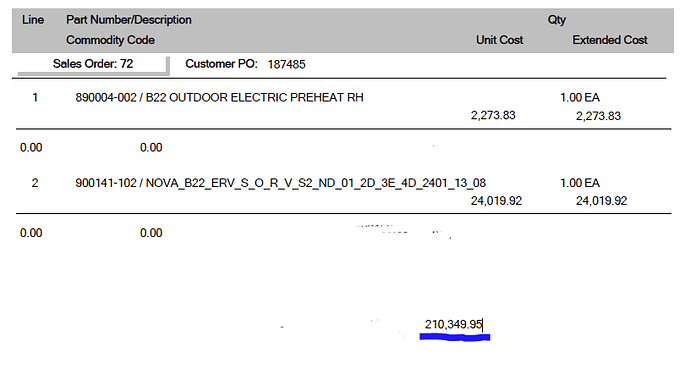690x369 pixels.
Task: Click the Sales Order: 72 button
Action: click(93, 64)
